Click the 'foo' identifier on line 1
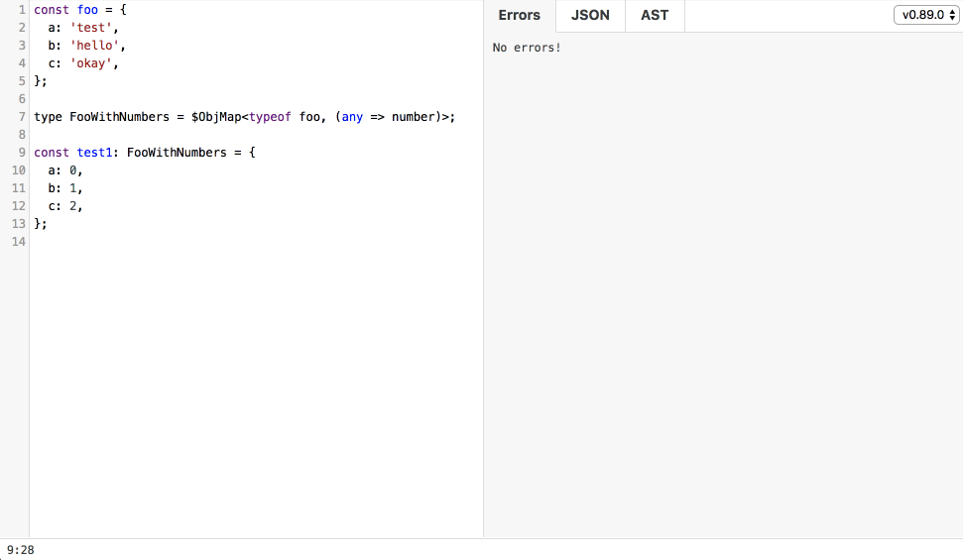 87,10
